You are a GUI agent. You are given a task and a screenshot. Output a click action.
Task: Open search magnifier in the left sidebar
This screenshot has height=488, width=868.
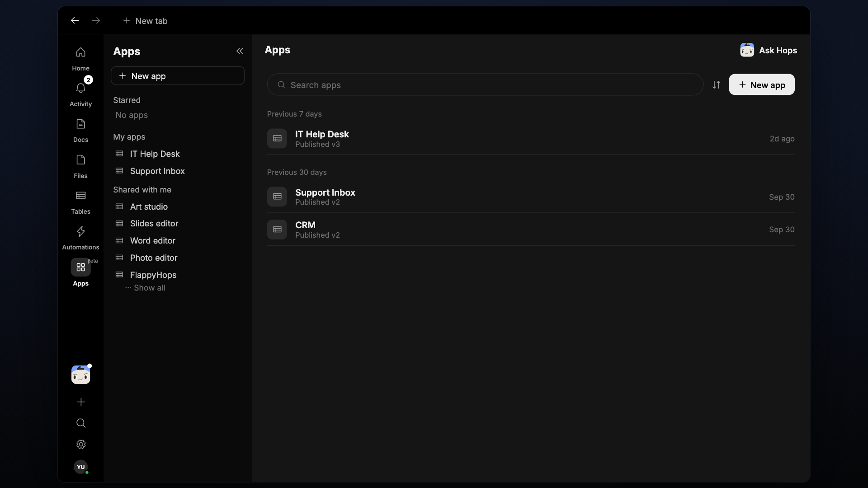tap(81, 423)
